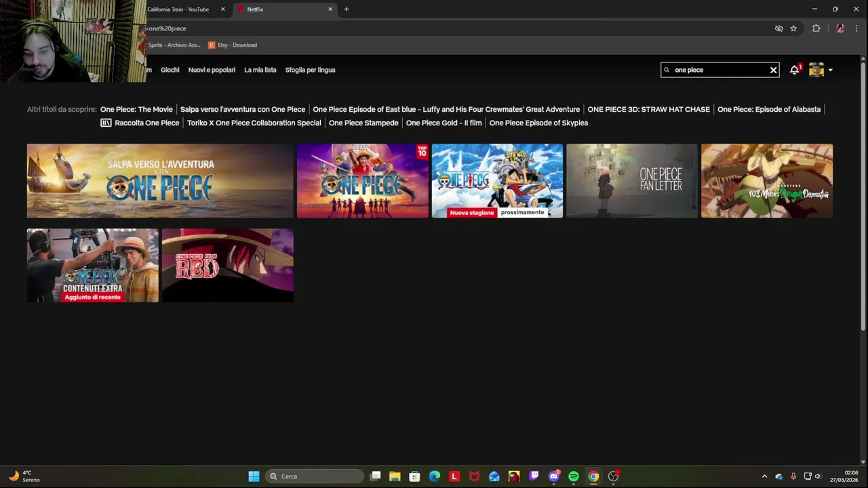
Task: Open the Netflix profile avatar
Action: point(816,70)
